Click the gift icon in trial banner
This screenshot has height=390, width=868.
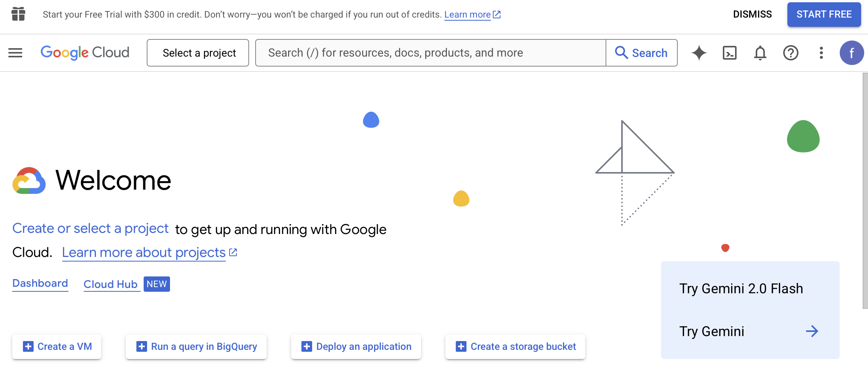(18, 15)
